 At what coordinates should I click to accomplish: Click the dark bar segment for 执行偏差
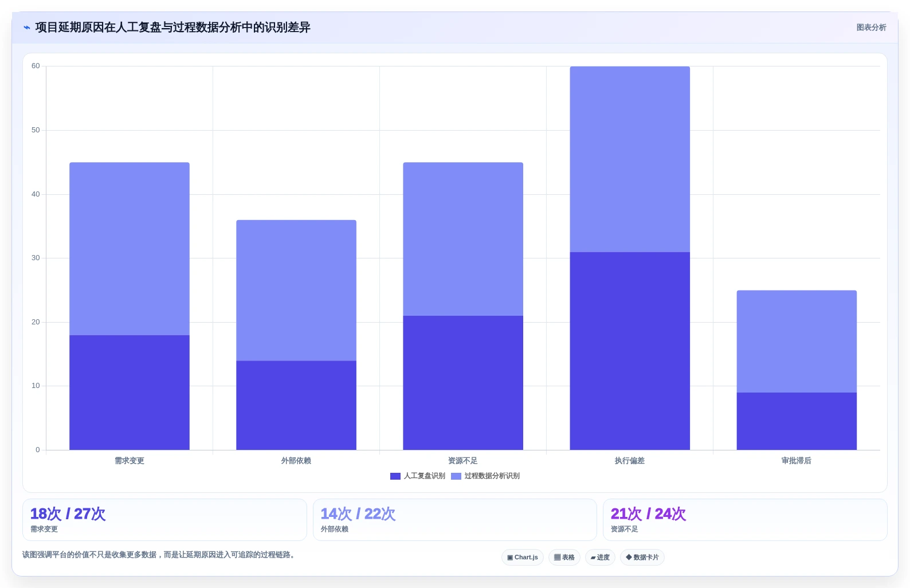(630, 351)
